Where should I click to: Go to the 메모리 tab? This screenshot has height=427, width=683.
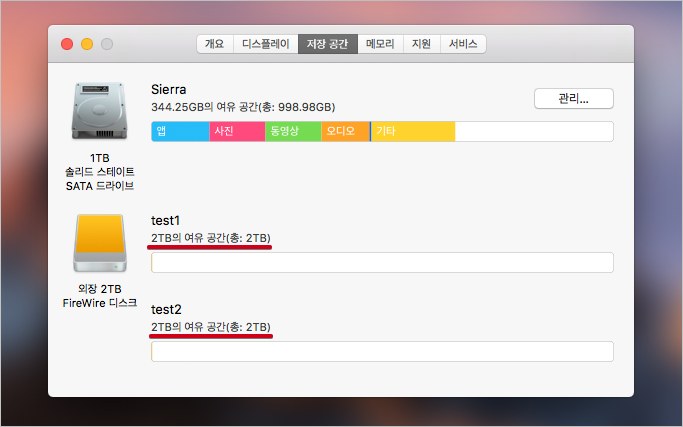coord(380,44)
